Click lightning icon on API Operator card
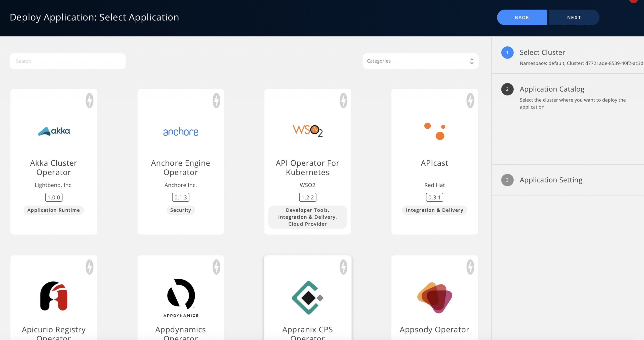Screen dimensions: 644x340 343,101
